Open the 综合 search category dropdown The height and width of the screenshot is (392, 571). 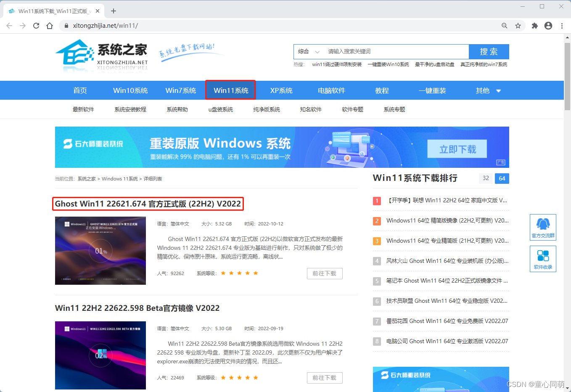point(308,51)
